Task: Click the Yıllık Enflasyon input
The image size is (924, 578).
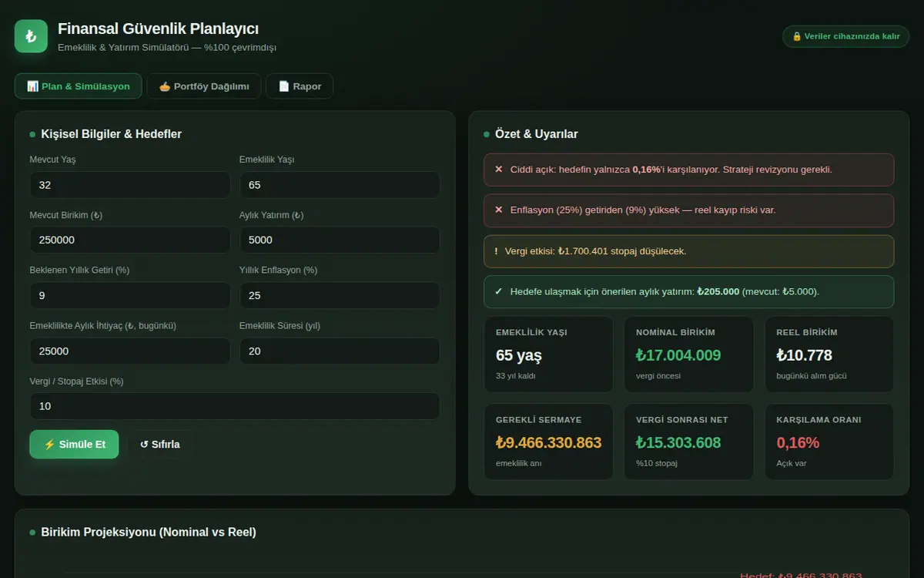Action: (340, 295)
